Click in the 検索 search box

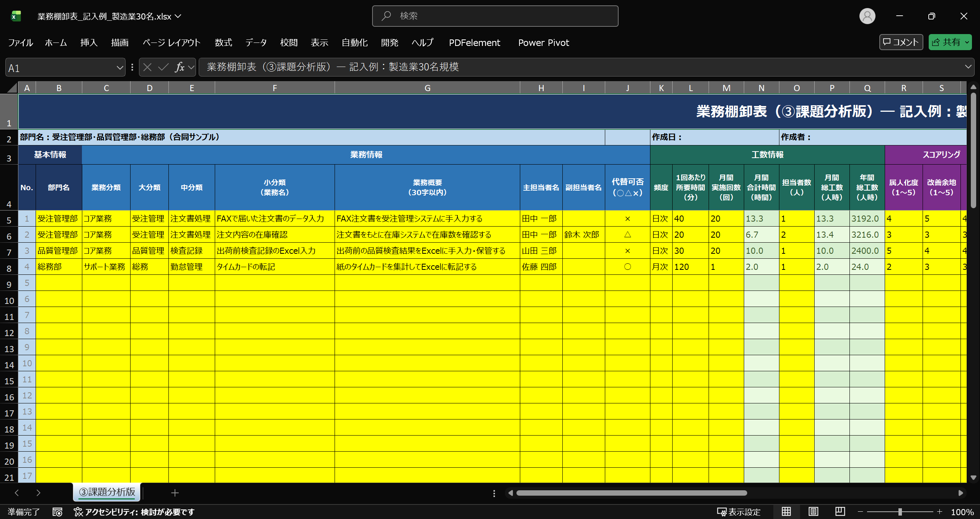[x=495, y=16]
